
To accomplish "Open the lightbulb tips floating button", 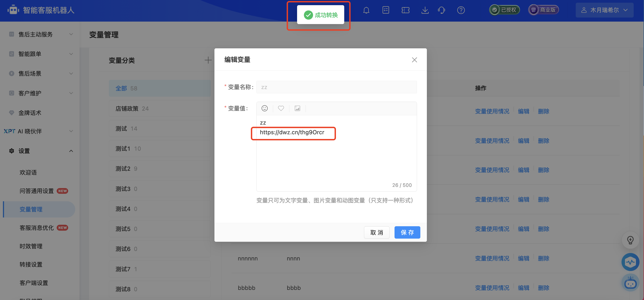I will (x=630, y=240).
